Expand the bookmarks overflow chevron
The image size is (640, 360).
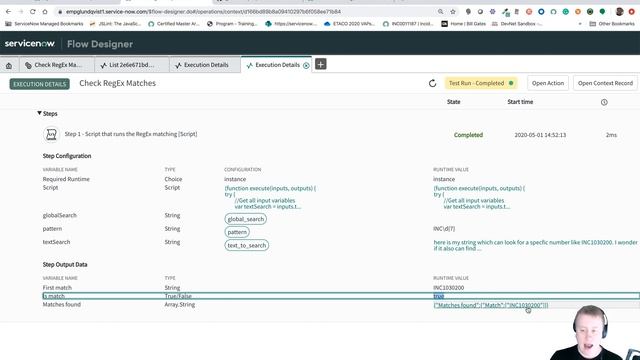(x=580, y=24)
